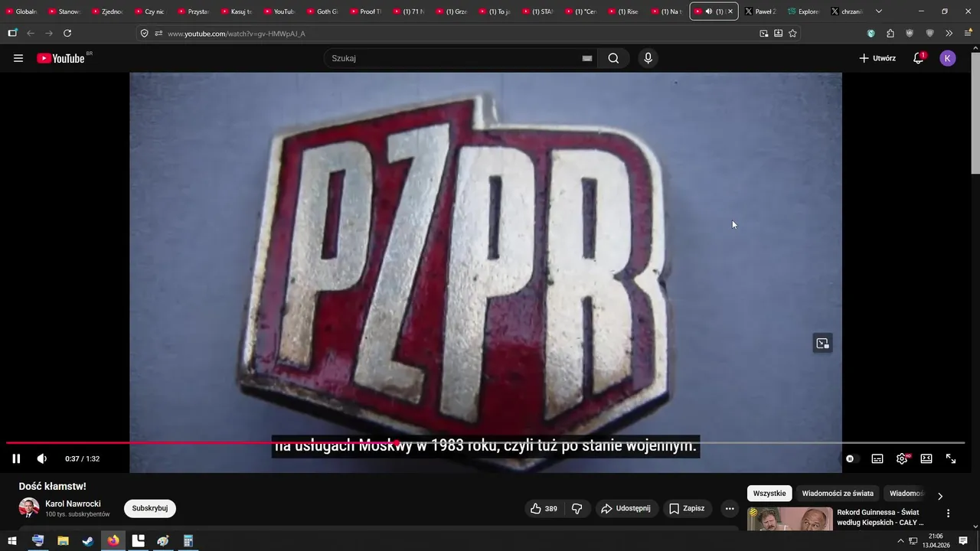Open the Karol Nawrocki channel avatar

click(29, 508)
